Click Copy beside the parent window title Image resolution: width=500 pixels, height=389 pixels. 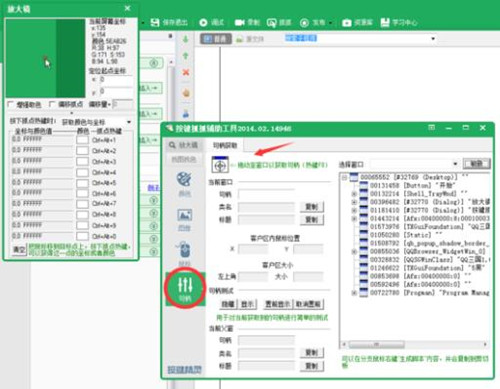(312, 366)
